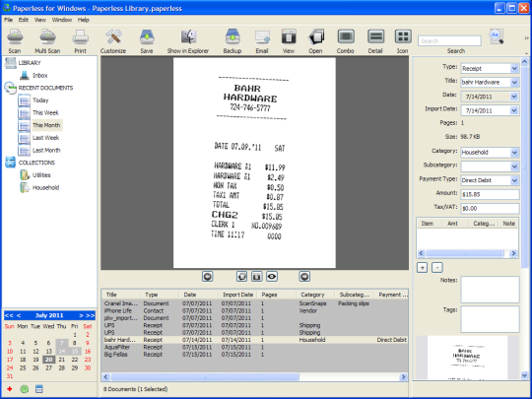Image resolution: width=532 pixels, height=399 pixels.
Task: Click the Tax/VAT field
Action: click(490, 208)
